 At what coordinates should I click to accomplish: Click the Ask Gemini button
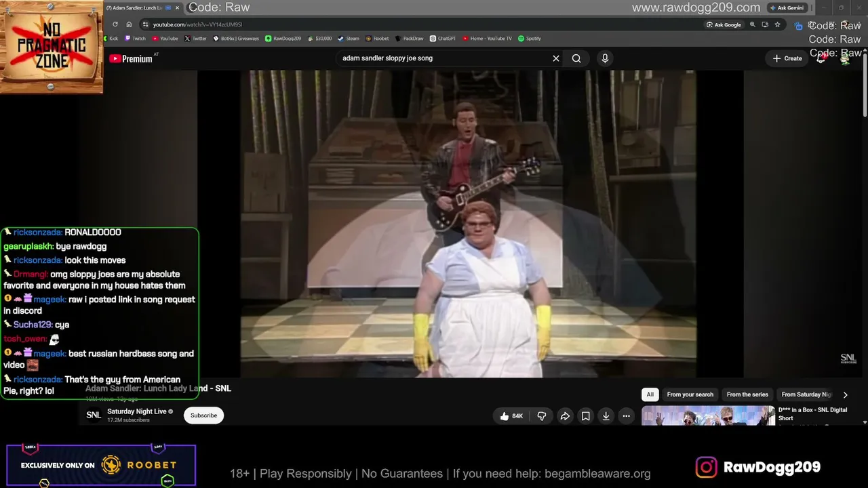click(787, 7)
